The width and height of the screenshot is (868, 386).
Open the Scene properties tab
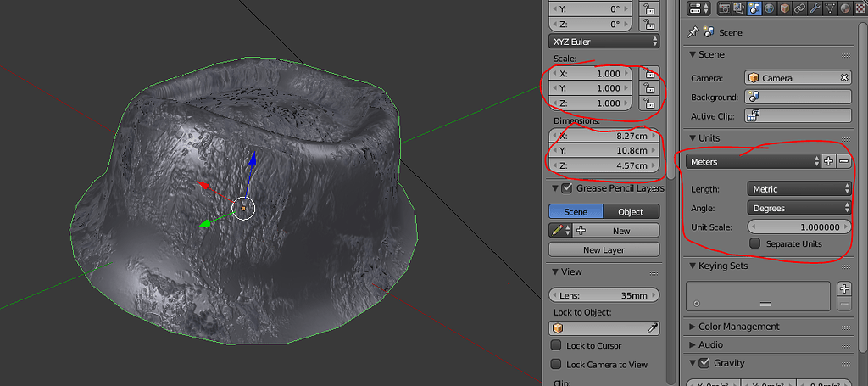tap(753, 8)
